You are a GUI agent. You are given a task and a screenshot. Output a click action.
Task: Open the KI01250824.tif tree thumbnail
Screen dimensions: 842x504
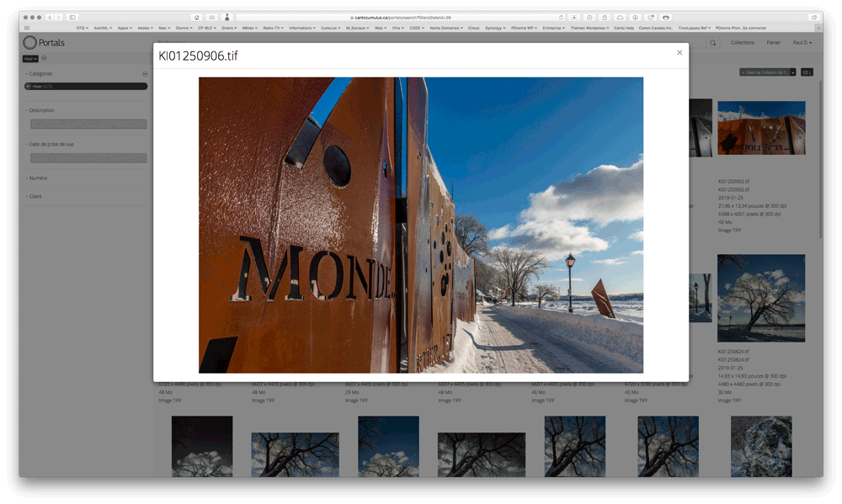point(761,298)
